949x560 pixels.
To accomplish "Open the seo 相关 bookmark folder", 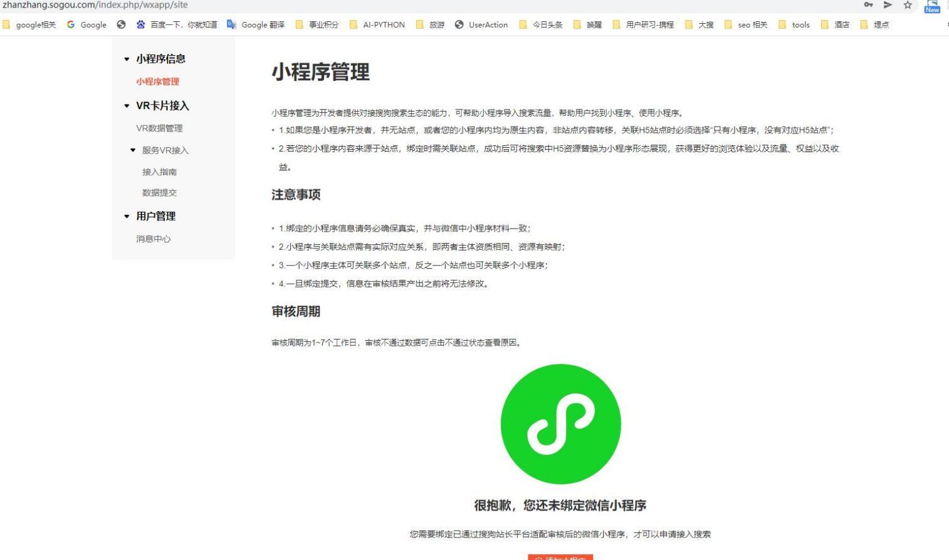I will pos(746,24).
